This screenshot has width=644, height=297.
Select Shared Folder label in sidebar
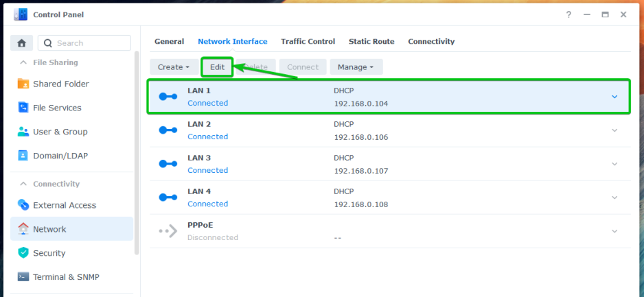[x=61, y=84]
